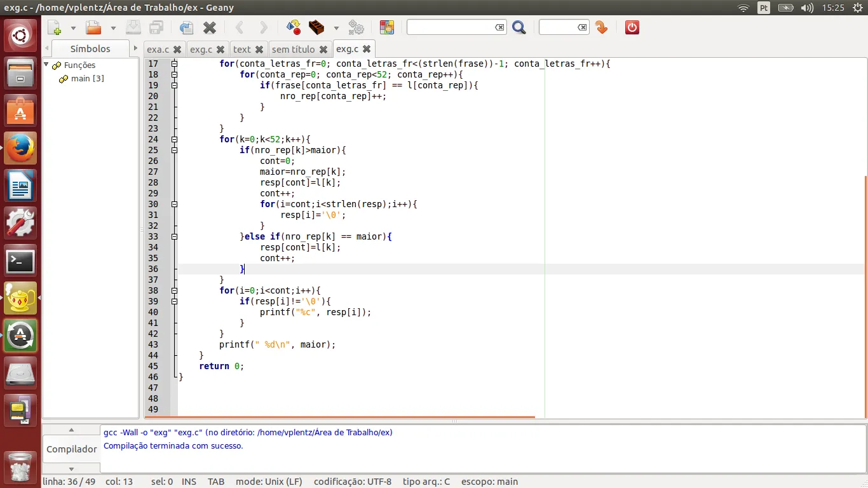Reload the current file from disk
Screen dimensions: 868x488
pos(186,27)
